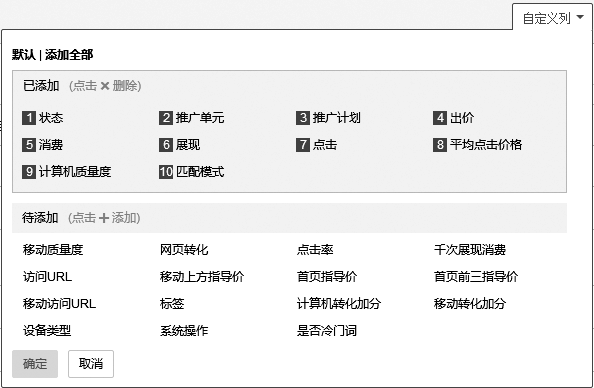
Task: Remove the 平均点击价格 column numbered 8
Action: [477, 145]
